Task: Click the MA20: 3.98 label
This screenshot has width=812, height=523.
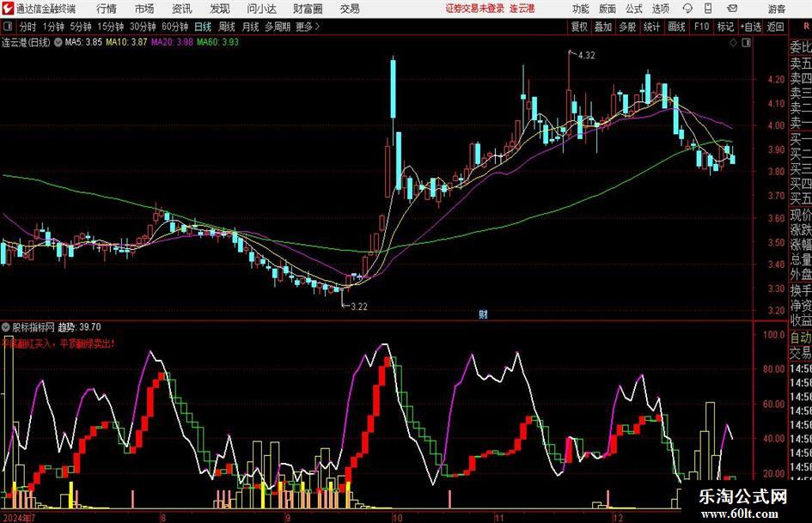Action: coord(172,42)
